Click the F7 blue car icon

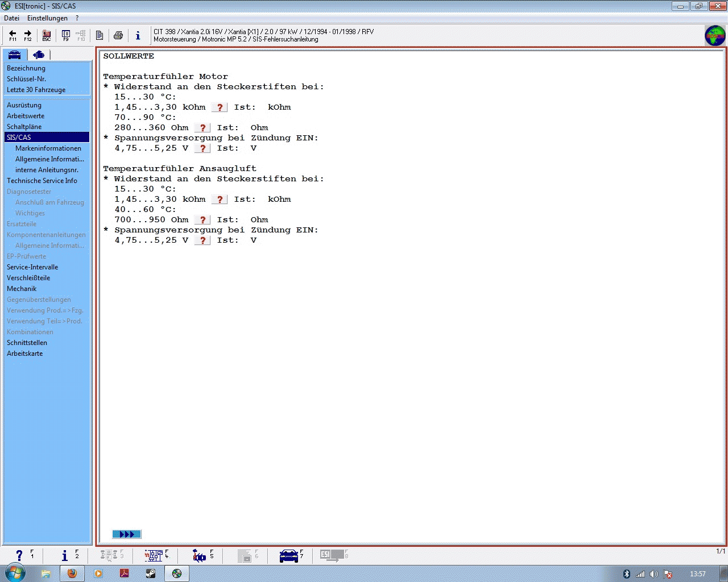(289, 556)
